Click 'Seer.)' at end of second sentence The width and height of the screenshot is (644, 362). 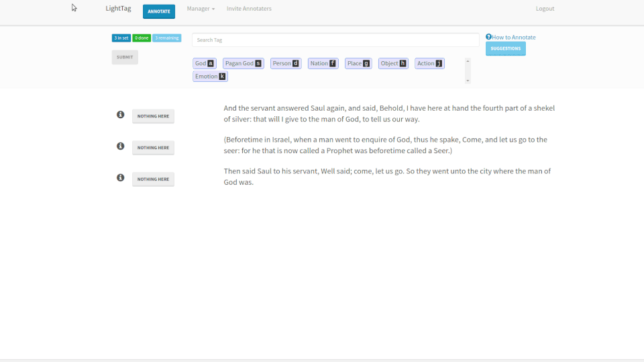[443, 150]
